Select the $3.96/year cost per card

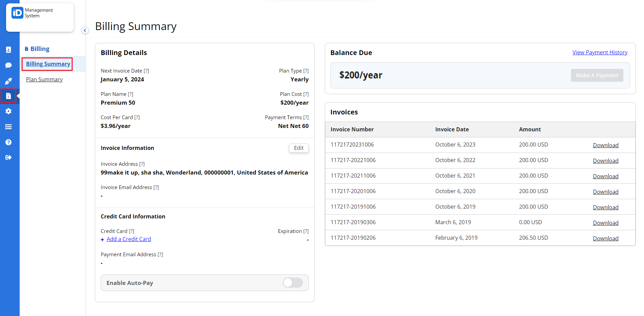(x=116, y=126)
